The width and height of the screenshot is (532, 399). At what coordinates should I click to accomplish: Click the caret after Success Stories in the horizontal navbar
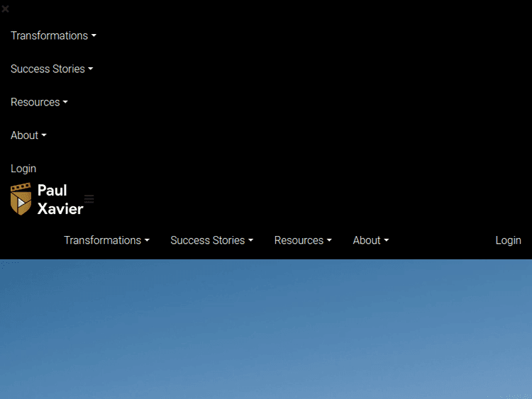point(250,241)
